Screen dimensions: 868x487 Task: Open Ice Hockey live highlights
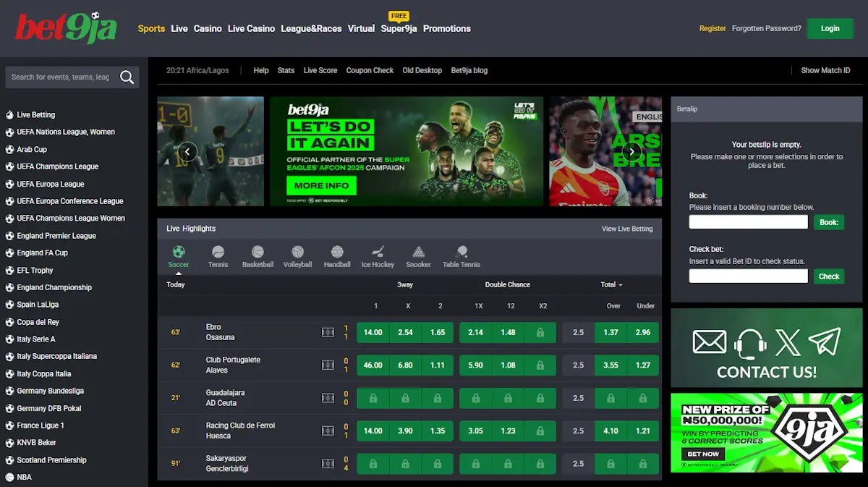(378, 255)
